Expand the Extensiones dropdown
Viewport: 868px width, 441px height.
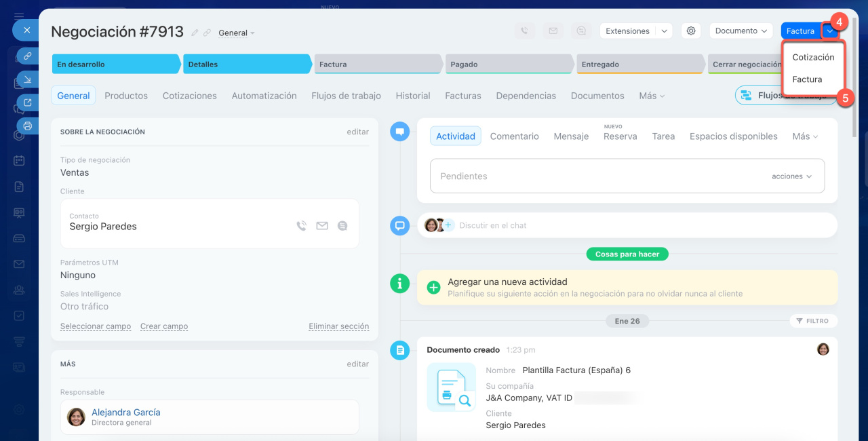(x=665, y=31)
